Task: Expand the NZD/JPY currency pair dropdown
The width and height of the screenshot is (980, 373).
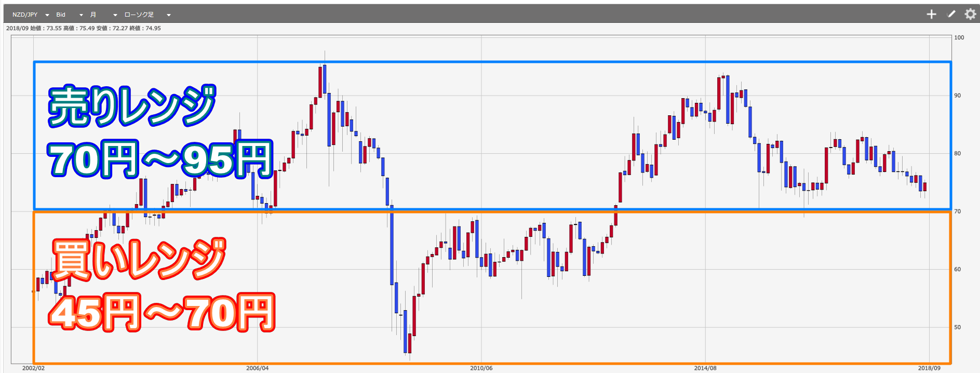Action: pos(30,15)
